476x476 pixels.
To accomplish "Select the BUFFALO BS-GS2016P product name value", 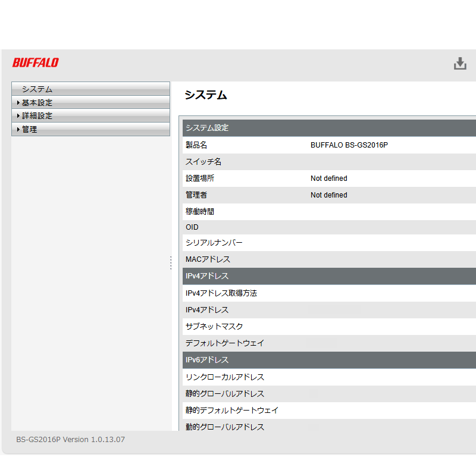I will coord(349,145).
